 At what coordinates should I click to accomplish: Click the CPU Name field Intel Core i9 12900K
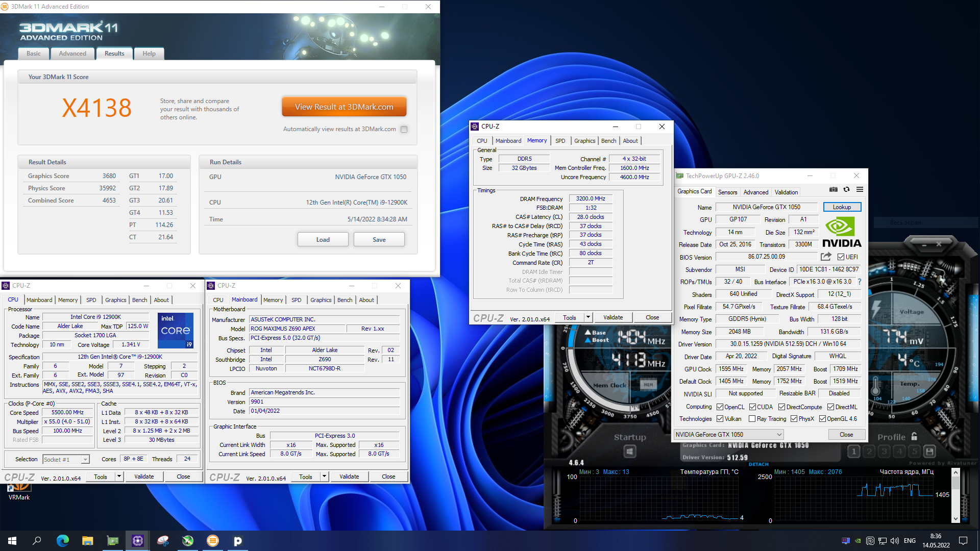point(95,317)
